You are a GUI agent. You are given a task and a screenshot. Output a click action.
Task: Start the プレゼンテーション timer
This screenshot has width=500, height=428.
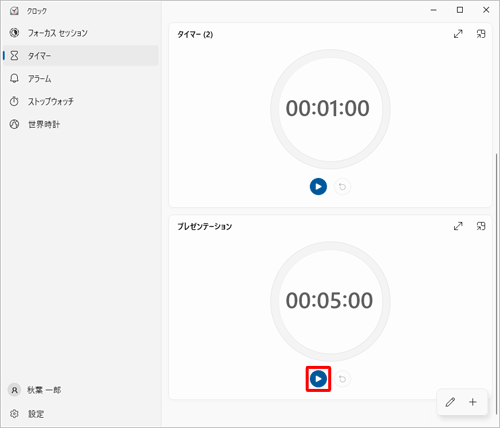318,379
